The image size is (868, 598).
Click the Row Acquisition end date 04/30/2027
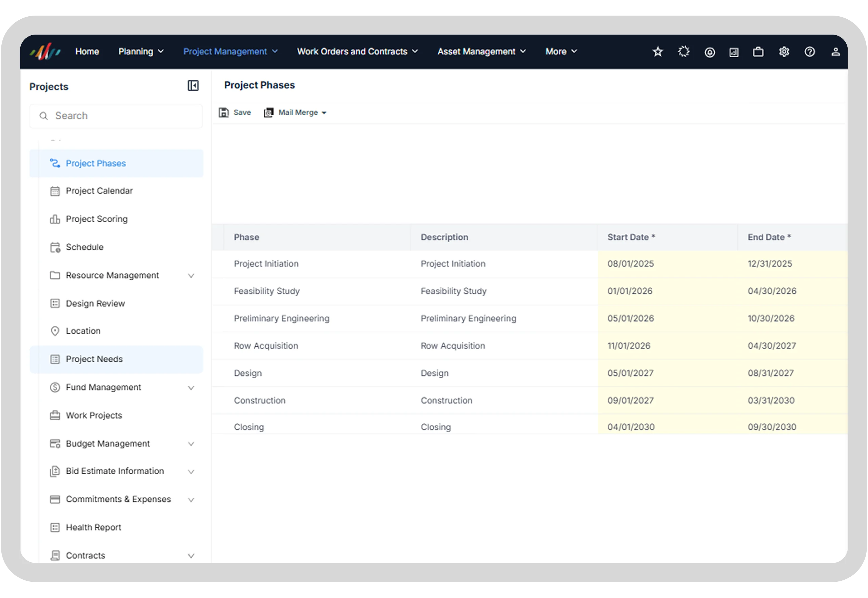tap(792, 346)
